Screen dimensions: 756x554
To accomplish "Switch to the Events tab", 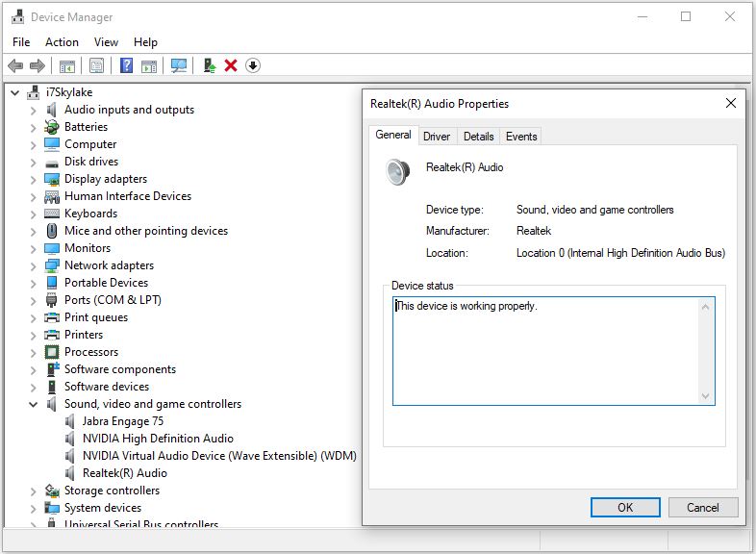I will coord(521,137).
